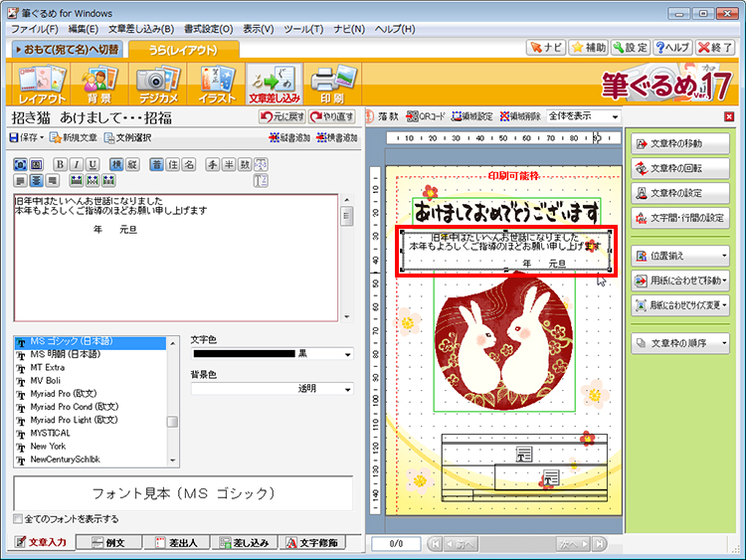Open the 書式設定(O) menu
746x560 pixels.
point(209,29)
